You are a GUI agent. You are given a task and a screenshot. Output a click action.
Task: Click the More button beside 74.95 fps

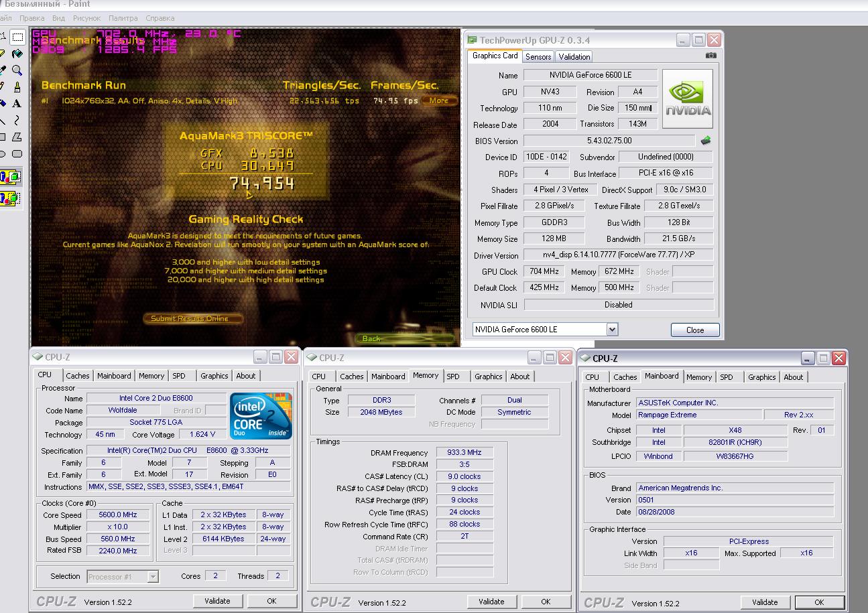pos(439,100)
